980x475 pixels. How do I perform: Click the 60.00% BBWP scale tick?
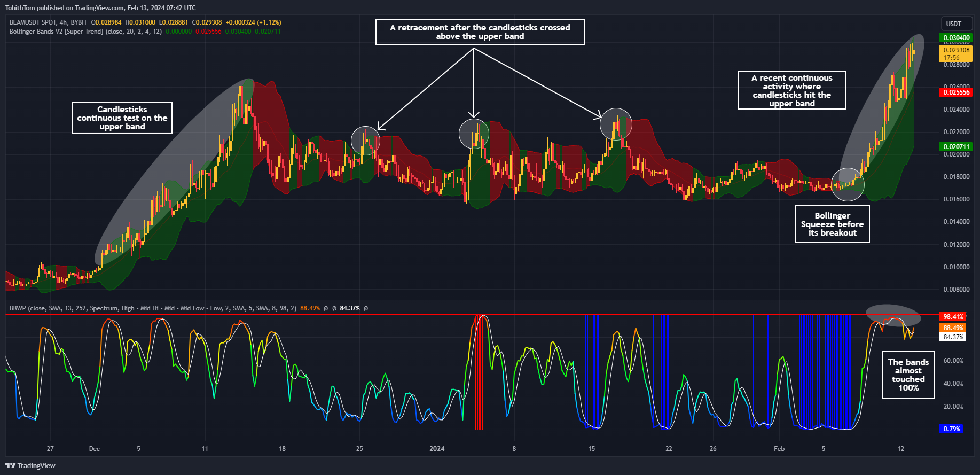click(x=953, y=361)
